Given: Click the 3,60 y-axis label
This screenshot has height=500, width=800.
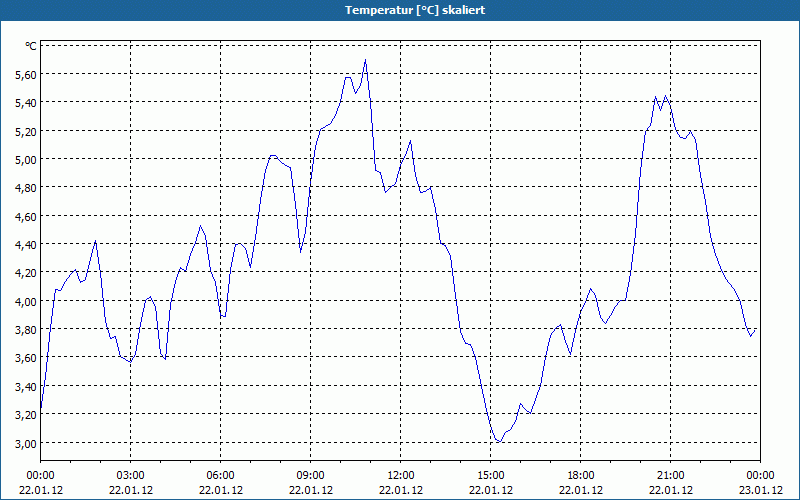Looking at the screenshot, I should (27, 358).
